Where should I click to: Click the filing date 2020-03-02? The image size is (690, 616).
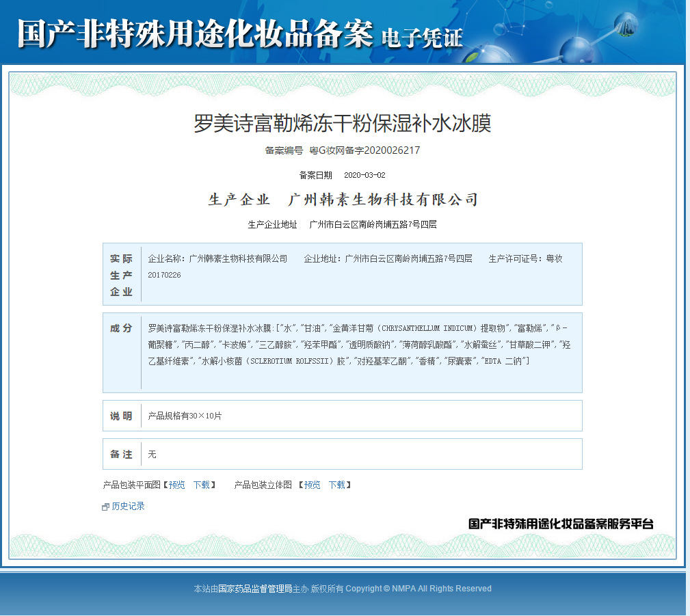click(364, 175)
